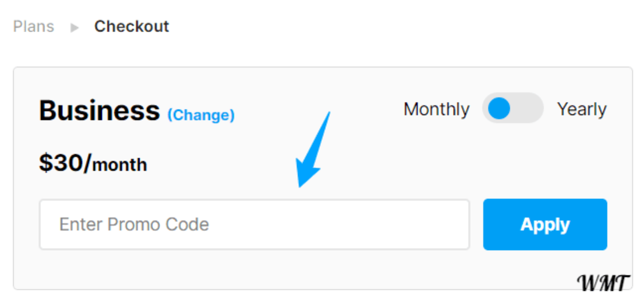Click the $30/month price text
The width and height of the screenshot is (644, 301).
(93, 162)
